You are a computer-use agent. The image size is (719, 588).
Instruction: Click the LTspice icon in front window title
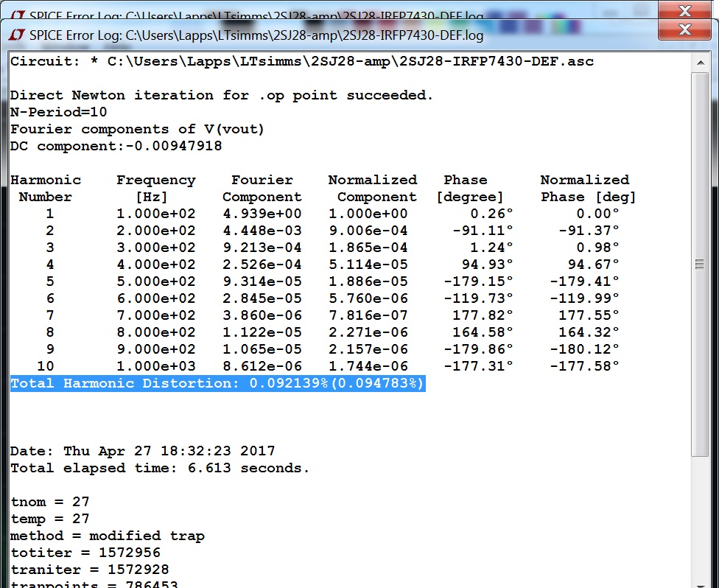tap(17, 35)
